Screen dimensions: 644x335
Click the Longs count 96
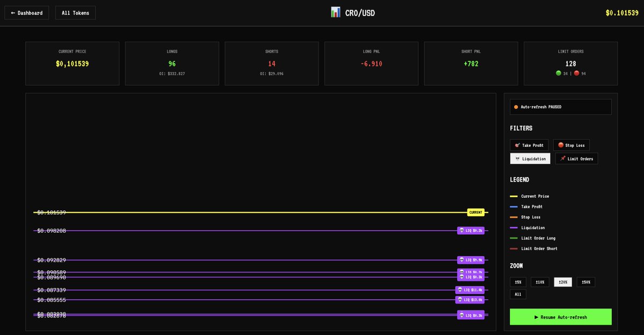(172, 64)
